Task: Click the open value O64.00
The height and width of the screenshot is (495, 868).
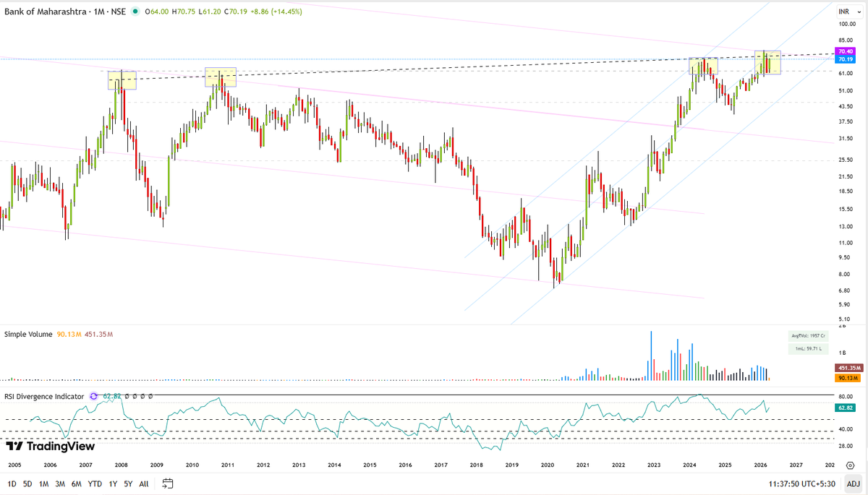Action: tap(157, 12)
